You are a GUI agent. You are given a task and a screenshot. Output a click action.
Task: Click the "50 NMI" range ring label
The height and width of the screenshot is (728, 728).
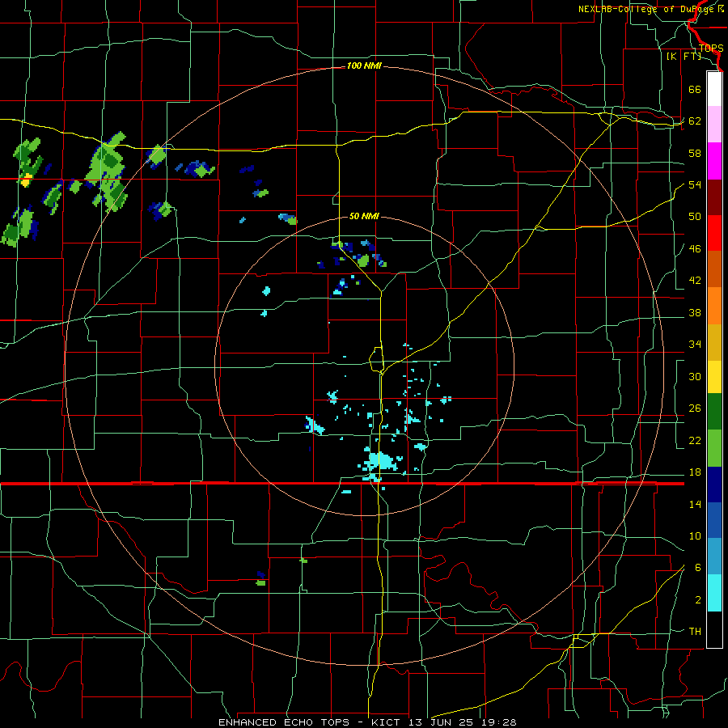[364, 216]
